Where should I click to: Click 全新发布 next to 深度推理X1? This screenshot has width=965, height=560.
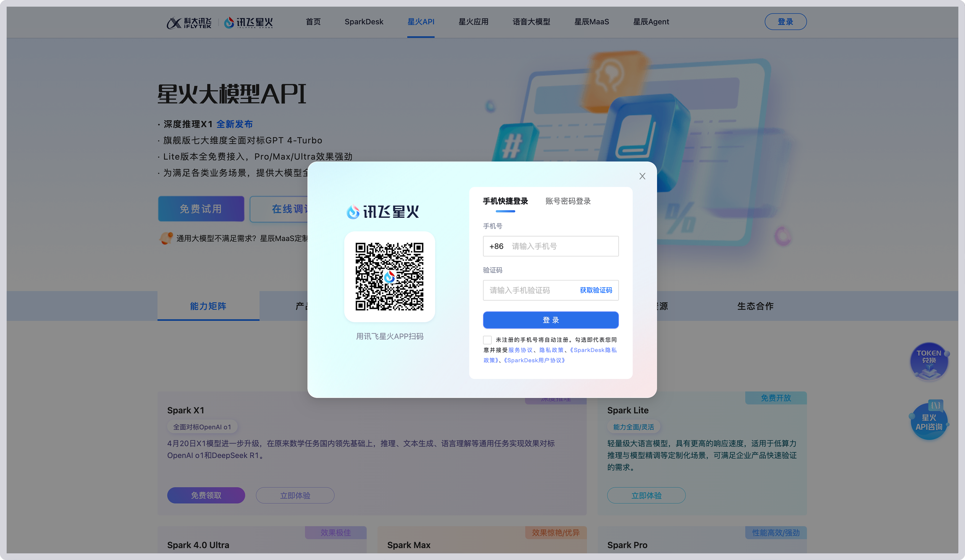pos(235,124)
